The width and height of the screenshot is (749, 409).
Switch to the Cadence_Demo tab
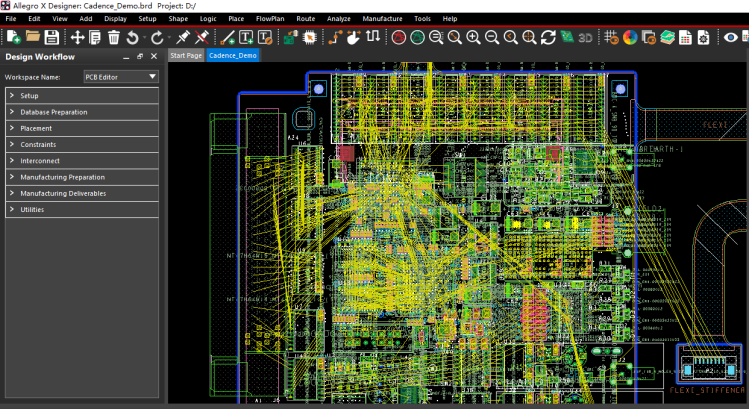233,55
